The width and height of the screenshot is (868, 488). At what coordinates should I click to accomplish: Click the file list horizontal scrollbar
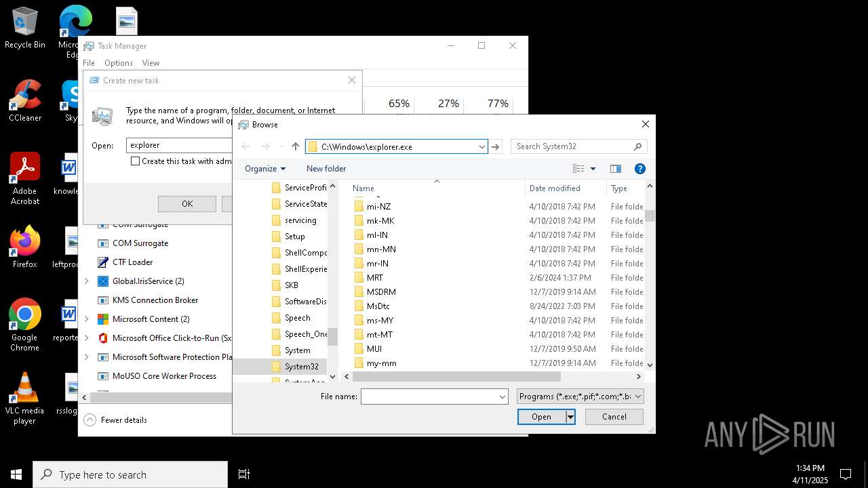[x=458, y=376]
